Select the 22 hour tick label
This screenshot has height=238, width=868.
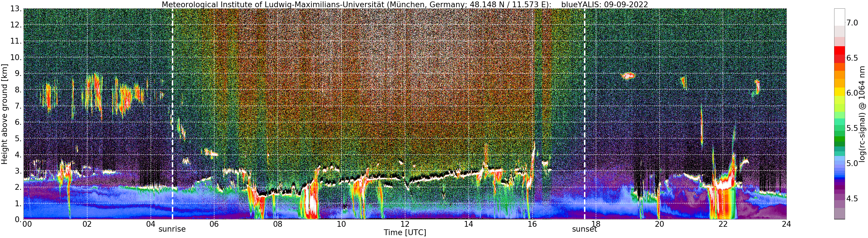pyautogui.click(x=723, y=224)
